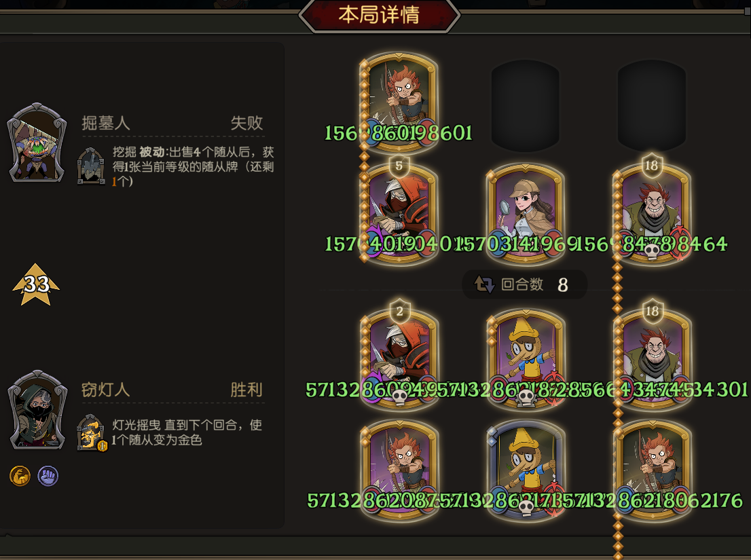Select the silver-framed Pinocchio minion card

[x=526, y=470]
